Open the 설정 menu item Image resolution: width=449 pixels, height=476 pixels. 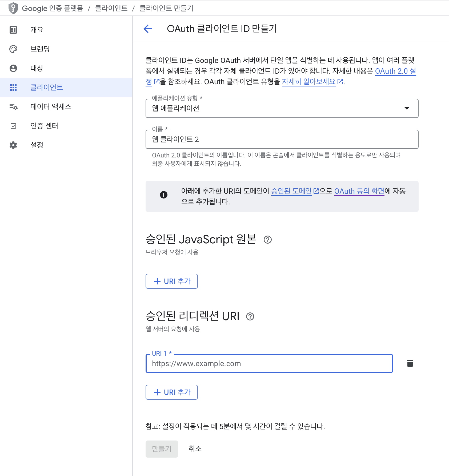(66, 145)
